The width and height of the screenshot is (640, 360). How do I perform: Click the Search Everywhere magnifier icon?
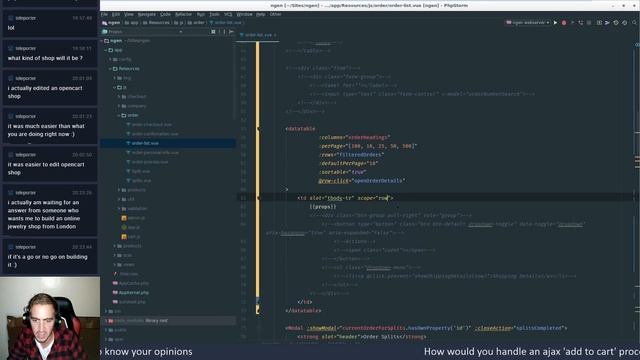tap(634, 23)
